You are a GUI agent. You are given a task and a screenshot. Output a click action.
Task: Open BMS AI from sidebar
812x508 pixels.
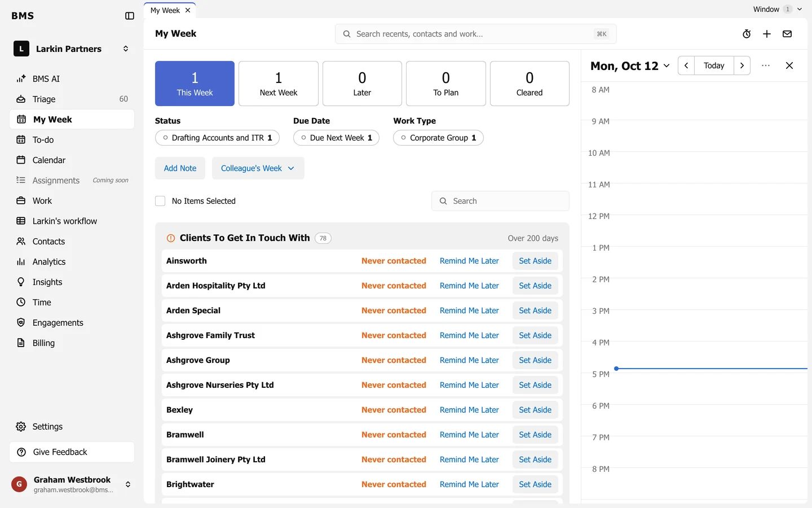coord(72,79)
